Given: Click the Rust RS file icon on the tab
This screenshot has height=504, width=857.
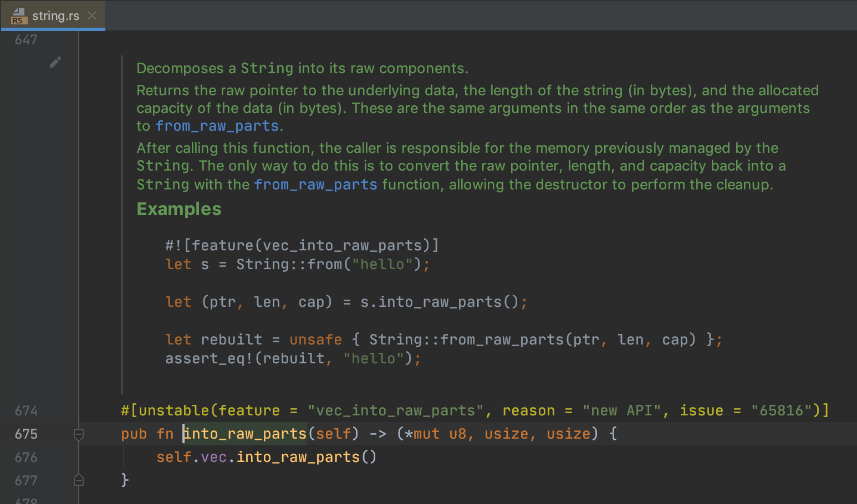Looking at the screenshot, I should [x=17, y=16].
